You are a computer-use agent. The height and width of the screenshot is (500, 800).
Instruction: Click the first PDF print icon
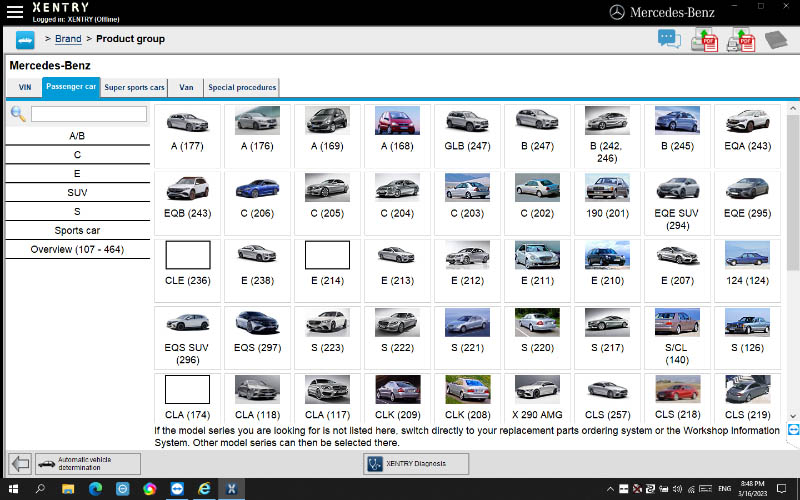coord(705,40)
